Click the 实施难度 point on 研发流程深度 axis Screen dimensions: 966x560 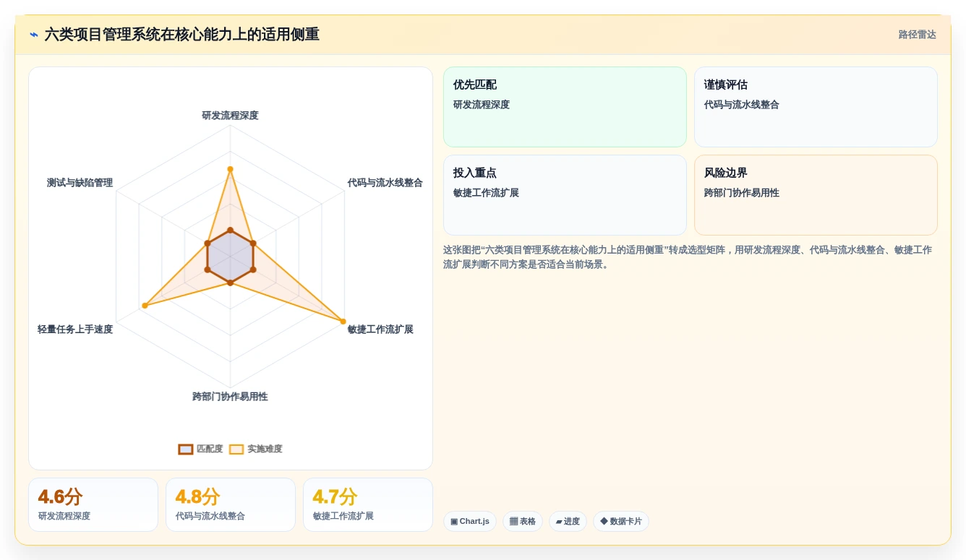coord(230,169)
